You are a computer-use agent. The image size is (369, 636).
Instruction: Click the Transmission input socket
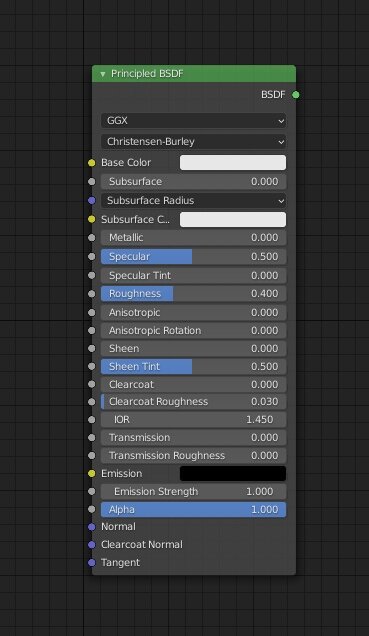tap(92, 438)
